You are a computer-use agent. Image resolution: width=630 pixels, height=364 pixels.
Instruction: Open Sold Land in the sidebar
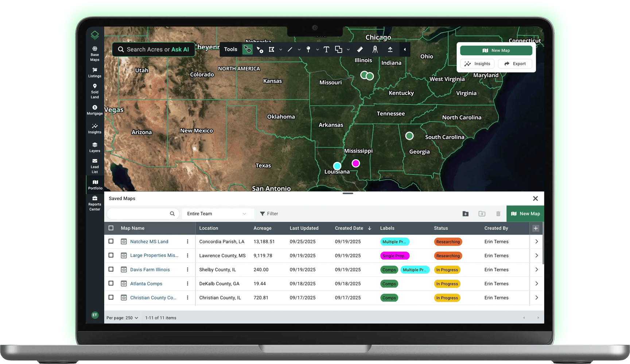pyautogui.click(x=95, y=91)
